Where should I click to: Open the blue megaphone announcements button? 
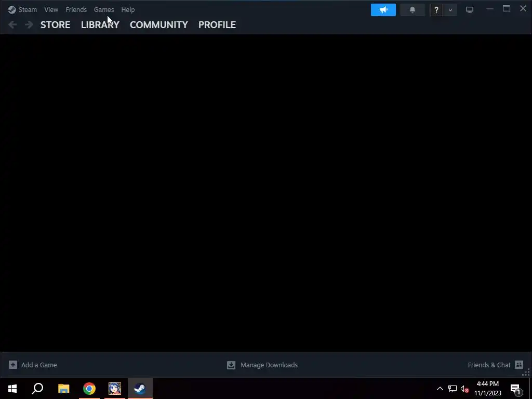383,10
